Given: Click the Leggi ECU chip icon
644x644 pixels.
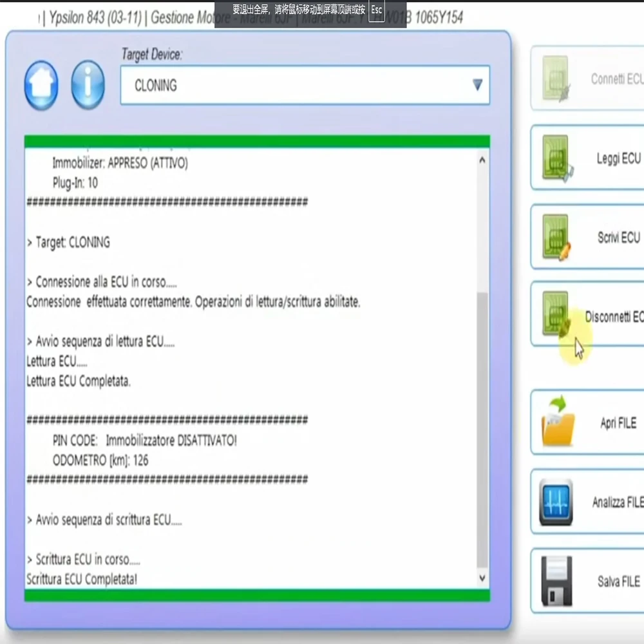Looking at the screenshot, I should (556, 158).
